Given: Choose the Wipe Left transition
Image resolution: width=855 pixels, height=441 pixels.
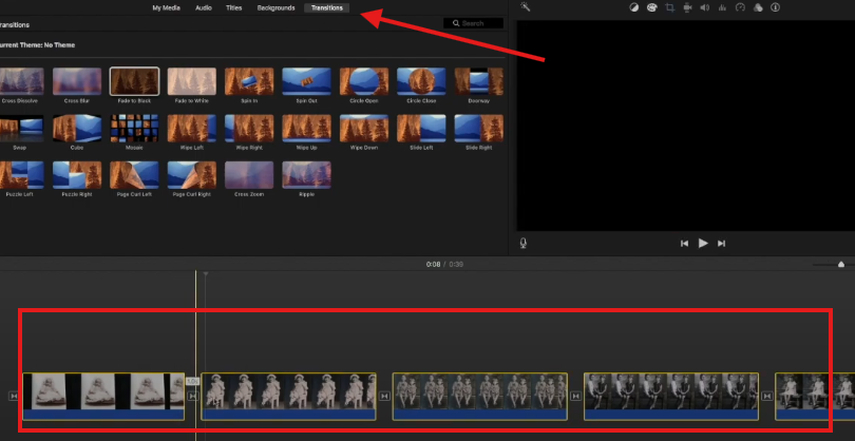Looking at the screenshot, I should (x=192, y=129).
